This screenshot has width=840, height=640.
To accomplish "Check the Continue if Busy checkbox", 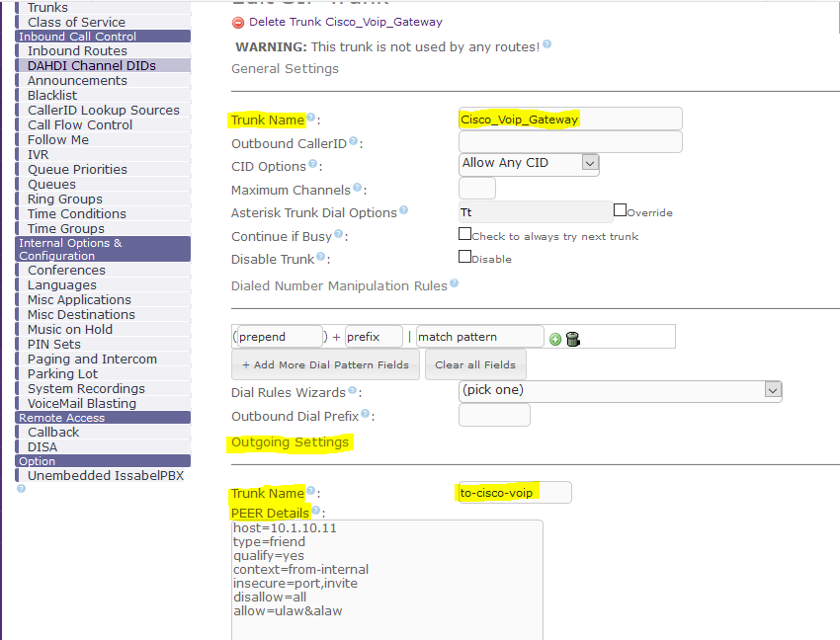I will pyautogui.click(x=464, y=234).
